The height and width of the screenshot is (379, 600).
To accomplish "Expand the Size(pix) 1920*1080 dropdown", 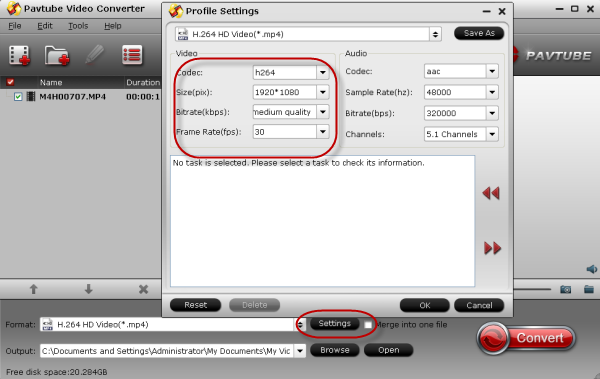I will pos(323,92).
